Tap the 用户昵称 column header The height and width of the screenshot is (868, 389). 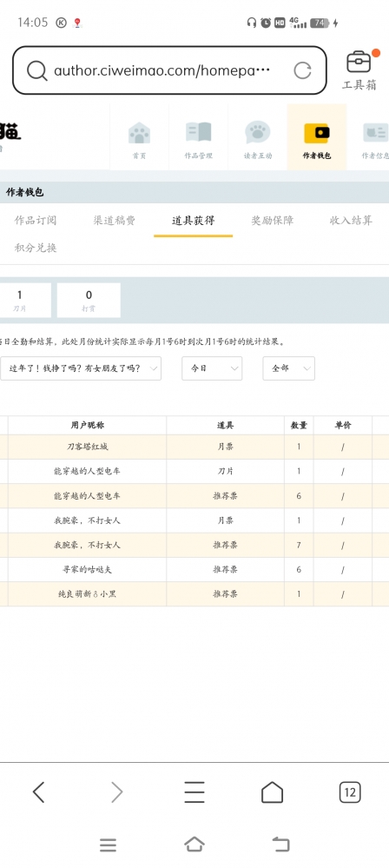pos(88,426)
